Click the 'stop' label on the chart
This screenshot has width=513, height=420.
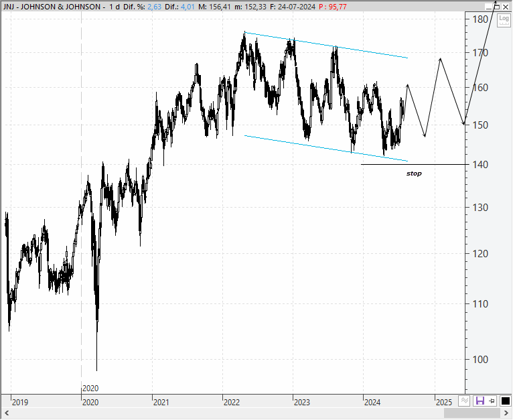pos(414,173)
